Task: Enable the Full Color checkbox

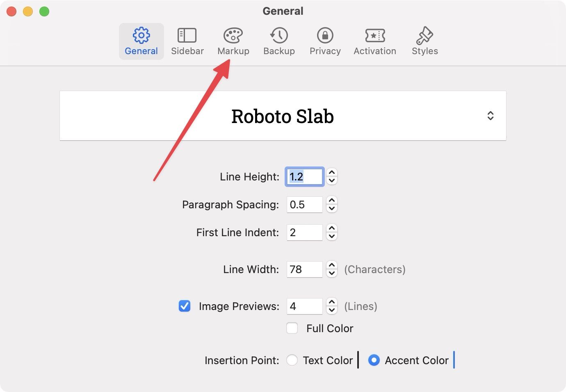Action: click(x=292, y=328)
